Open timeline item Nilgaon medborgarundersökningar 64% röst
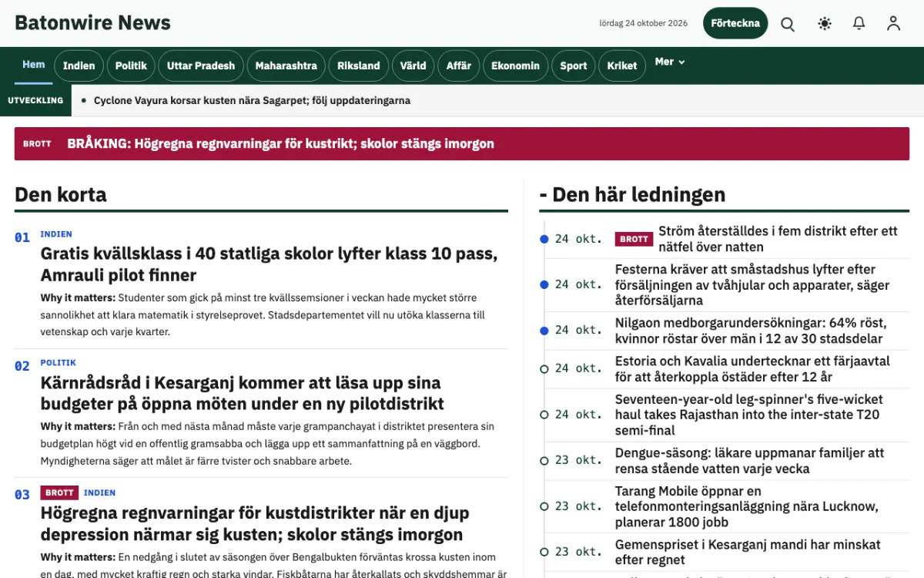Screen dimensions: 924x578 tap(751, 331)
